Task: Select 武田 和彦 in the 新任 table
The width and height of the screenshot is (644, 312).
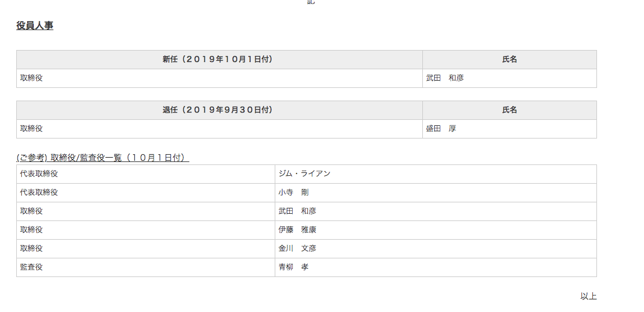Action: [x=445, y=78]
